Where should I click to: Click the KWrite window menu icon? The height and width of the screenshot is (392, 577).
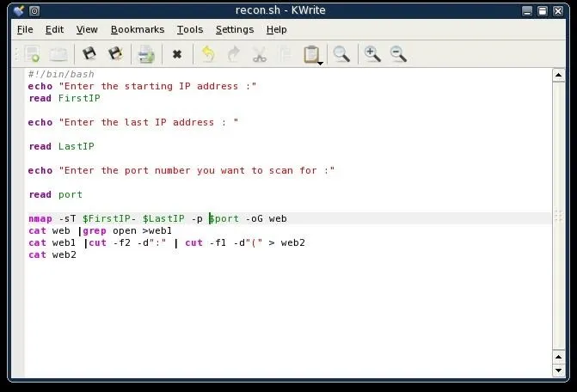[19, 10]
